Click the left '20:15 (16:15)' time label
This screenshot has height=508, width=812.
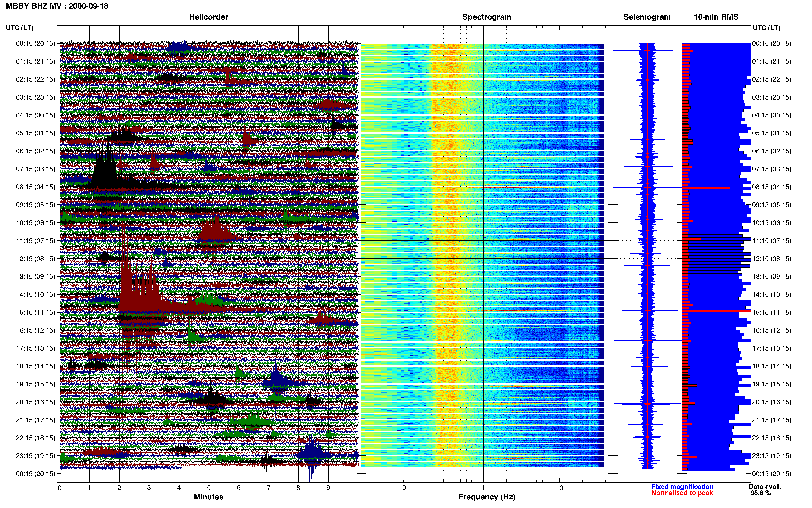coord(36,402)
